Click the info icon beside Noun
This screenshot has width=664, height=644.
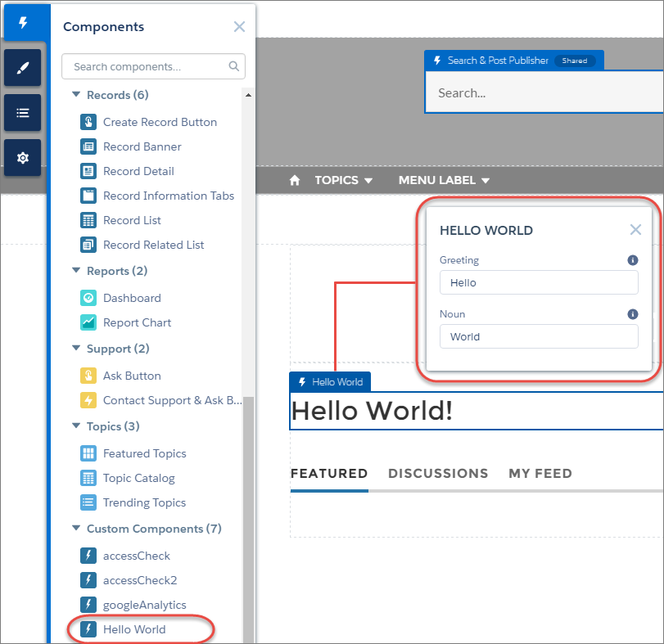pos(632,314)
